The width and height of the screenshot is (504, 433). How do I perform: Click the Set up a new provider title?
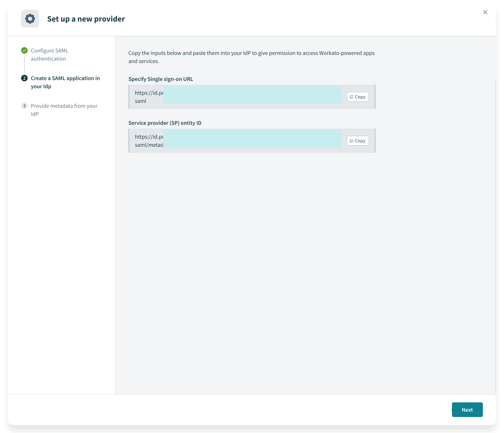click(x=86, y=19)
